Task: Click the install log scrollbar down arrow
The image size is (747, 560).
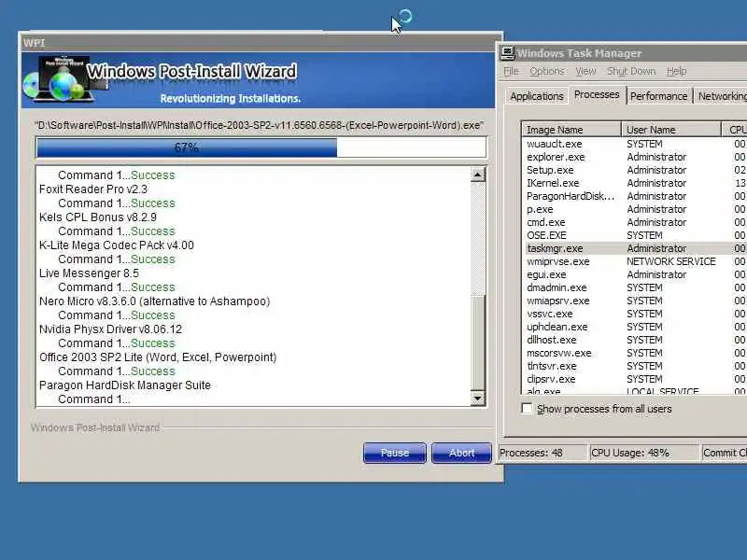Action: click(x=477, y=399)
